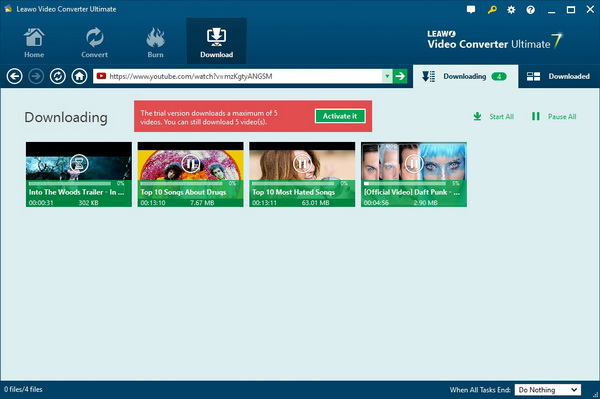Click the Pause All bars icon

tap(536, 116)
